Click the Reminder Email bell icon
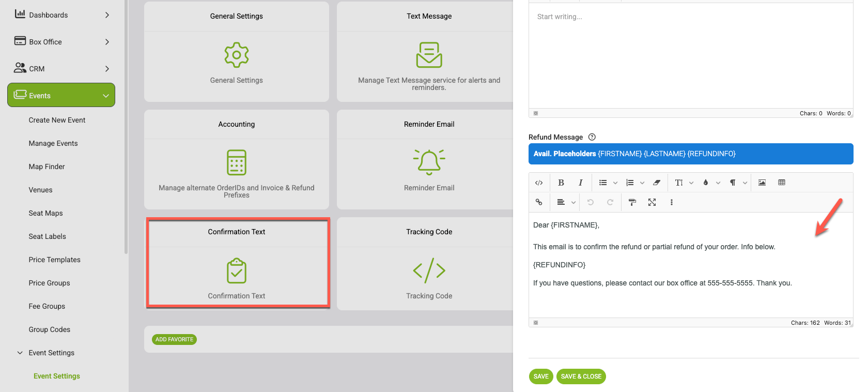868x392 pixels. coord(429,162)
